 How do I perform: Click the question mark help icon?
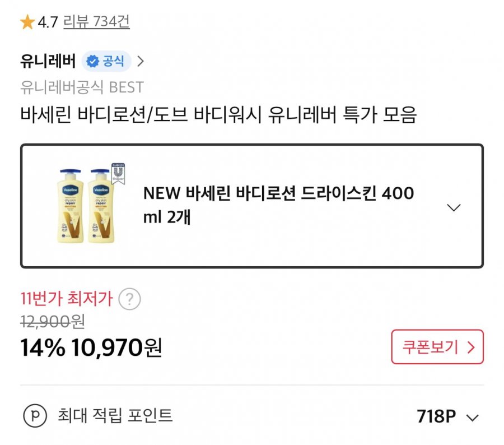click(x=129, y=299)
